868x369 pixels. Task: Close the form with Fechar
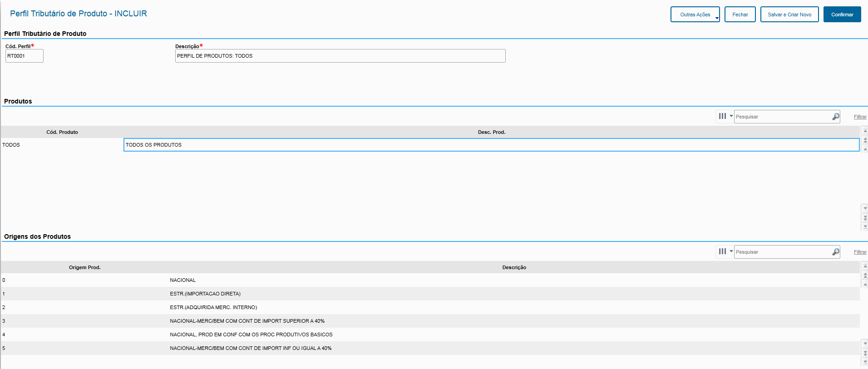tap(740, 15)
